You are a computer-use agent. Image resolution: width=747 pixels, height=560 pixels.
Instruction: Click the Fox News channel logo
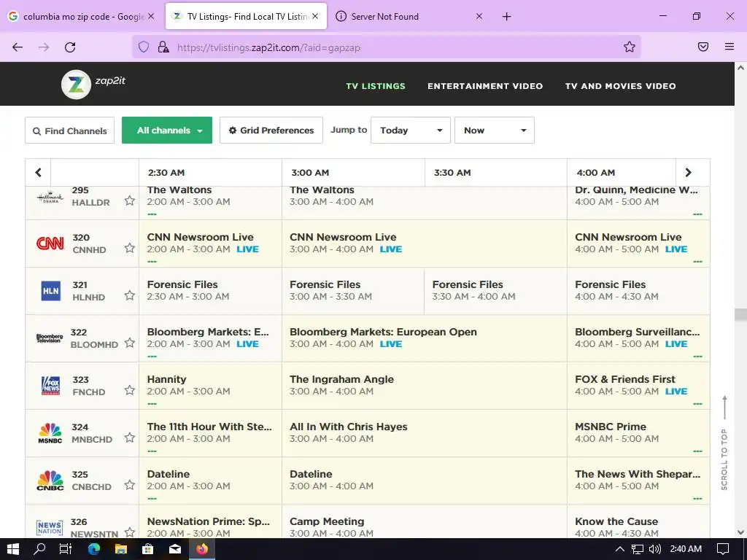pos(50,386)
